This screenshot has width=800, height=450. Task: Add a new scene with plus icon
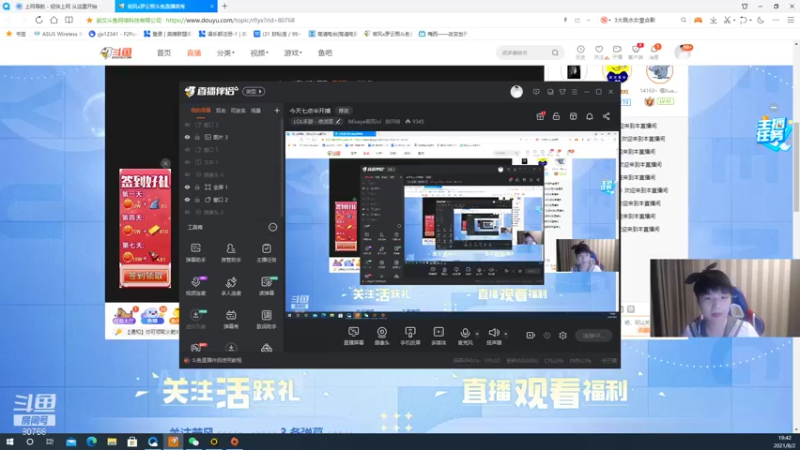(x=277, y=110)
